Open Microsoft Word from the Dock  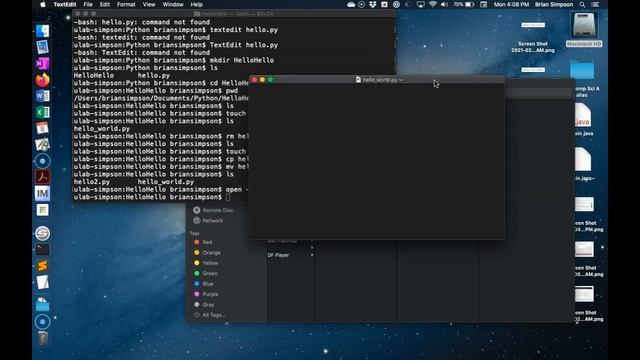tap(42, 96)
